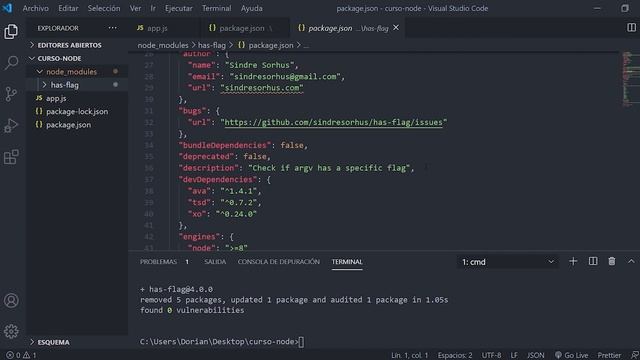Image resolution: width=640 pixels, height=360 pixels.
Task: Open the Extensions view
Action: (x=11, y=157)
